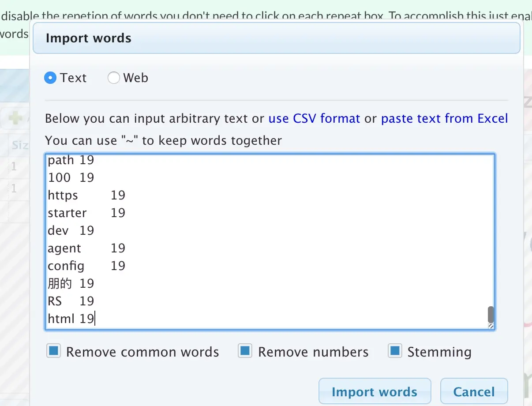Disable the Stemming checkbox
Image resolution: width=532 pixels, height=406 pixels.
tap(395, 352)
